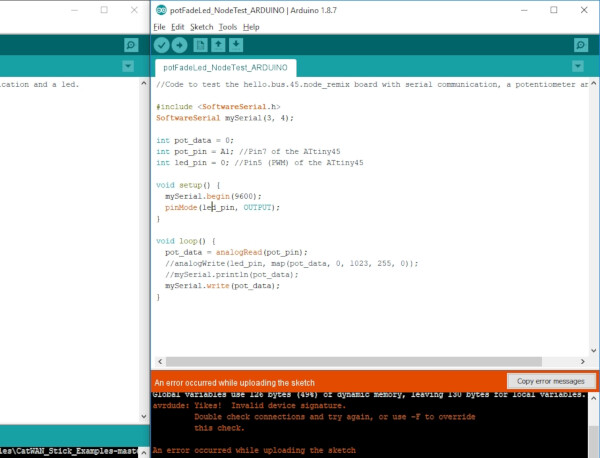Click the 'Global variables use 126 bytes' console line
This screenshot has width=600, height=458.
click(369, 394)
